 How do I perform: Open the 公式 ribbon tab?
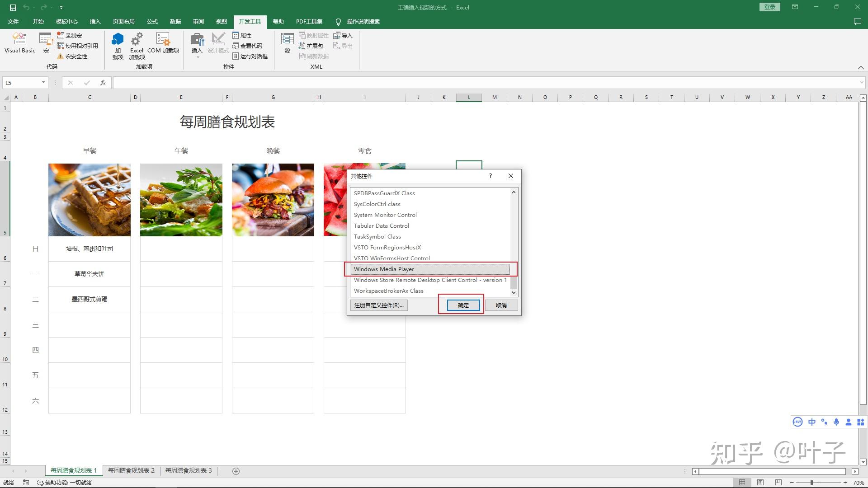click(152, 22)
